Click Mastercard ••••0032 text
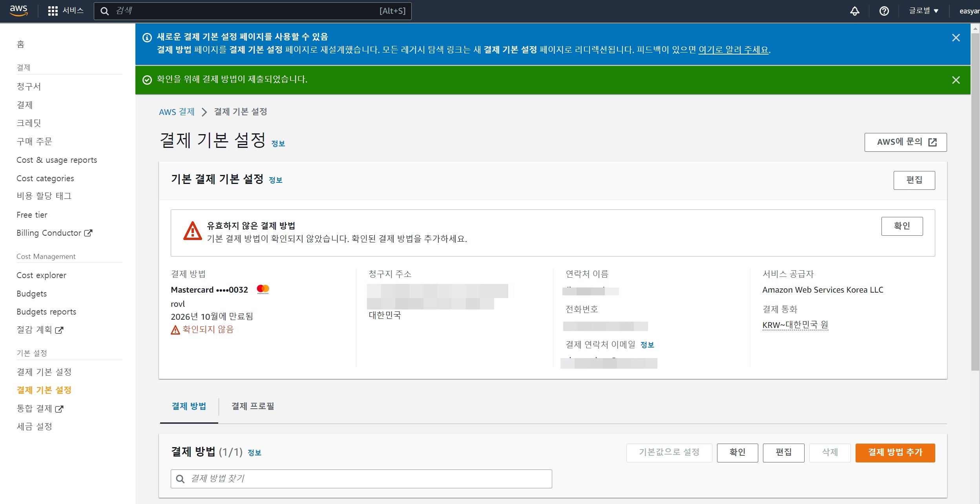This screenshot has height=504, width=980. click(209, 290)
